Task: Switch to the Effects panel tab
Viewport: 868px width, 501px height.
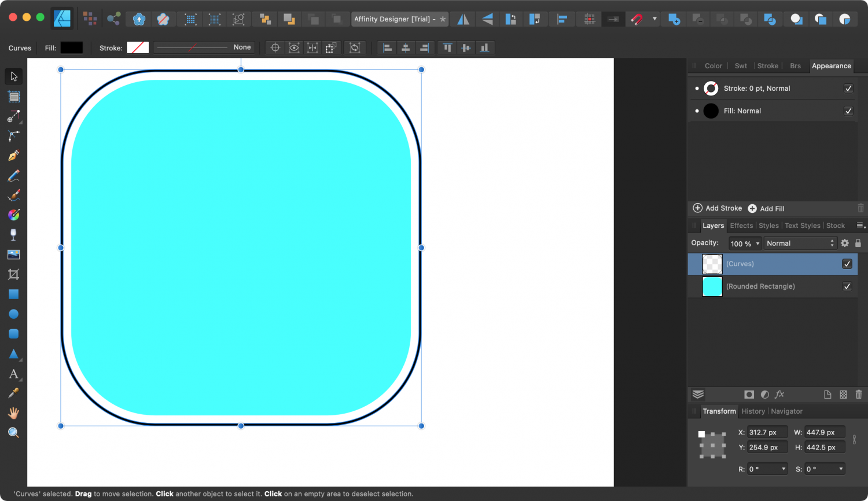Action: 741,226
